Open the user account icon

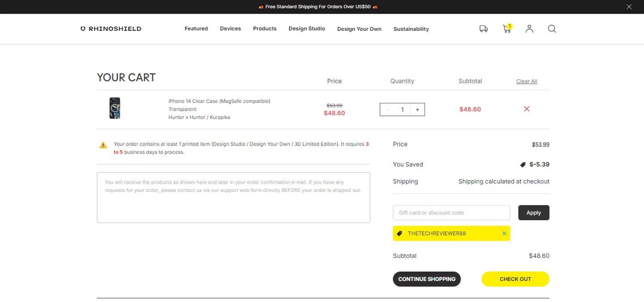tap(529, 29)
